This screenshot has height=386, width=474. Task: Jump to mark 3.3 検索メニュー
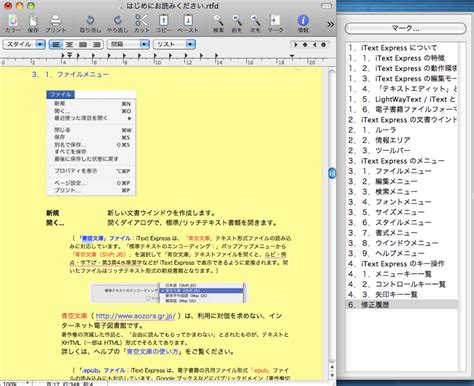[x=402, y=192]
